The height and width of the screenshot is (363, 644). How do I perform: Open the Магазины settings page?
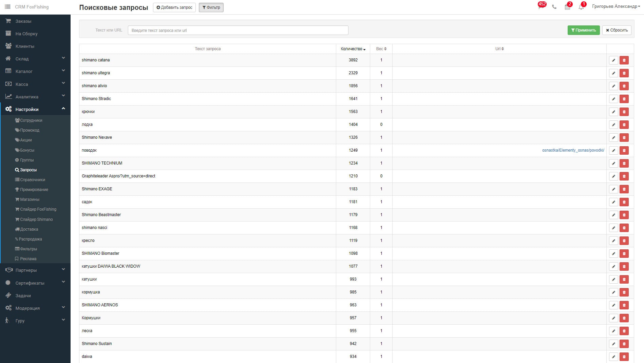point(27,199)
